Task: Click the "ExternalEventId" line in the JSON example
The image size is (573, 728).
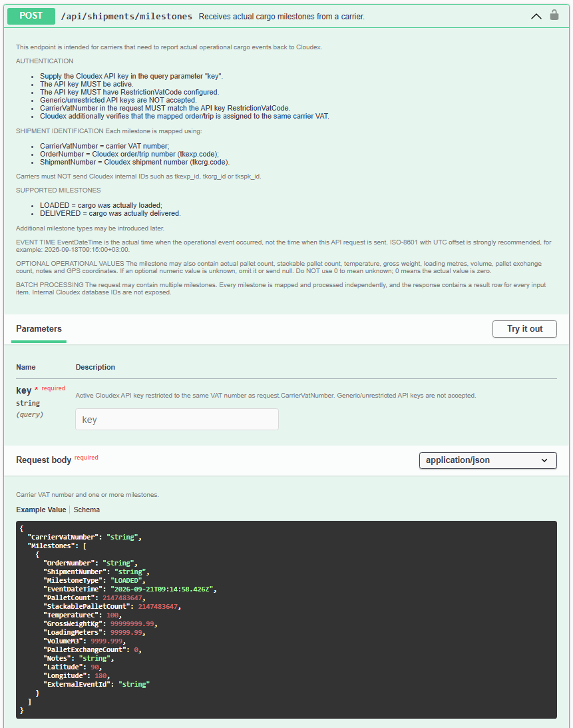Action: (96, 684)
